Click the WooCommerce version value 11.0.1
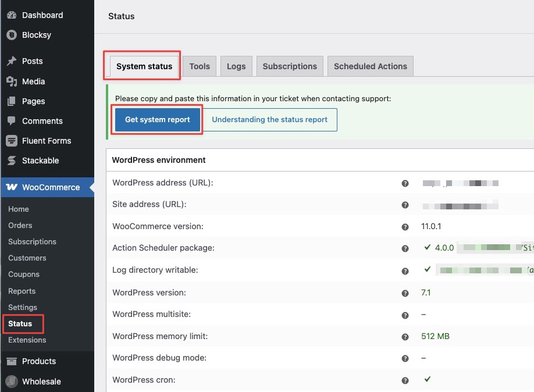534x392 pixels. click(x=431, y=226)
